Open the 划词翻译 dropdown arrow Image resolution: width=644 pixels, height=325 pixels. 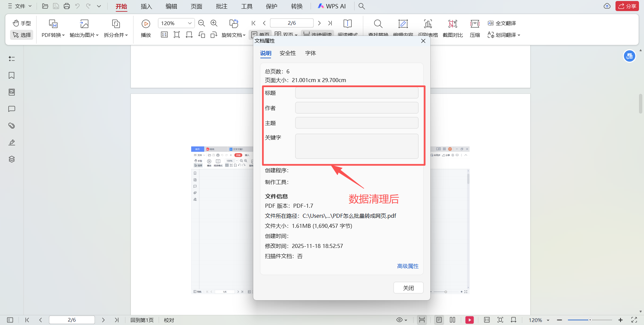(519, 35)
